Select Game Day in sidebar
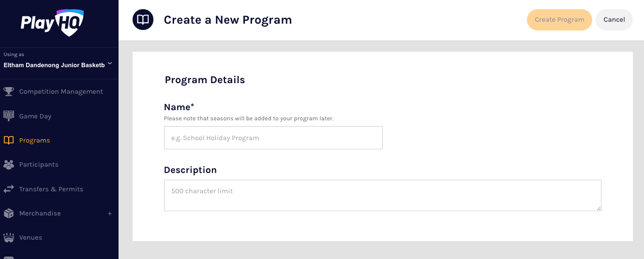The width and height of the screenshot is (644, 259). point(35,116)
